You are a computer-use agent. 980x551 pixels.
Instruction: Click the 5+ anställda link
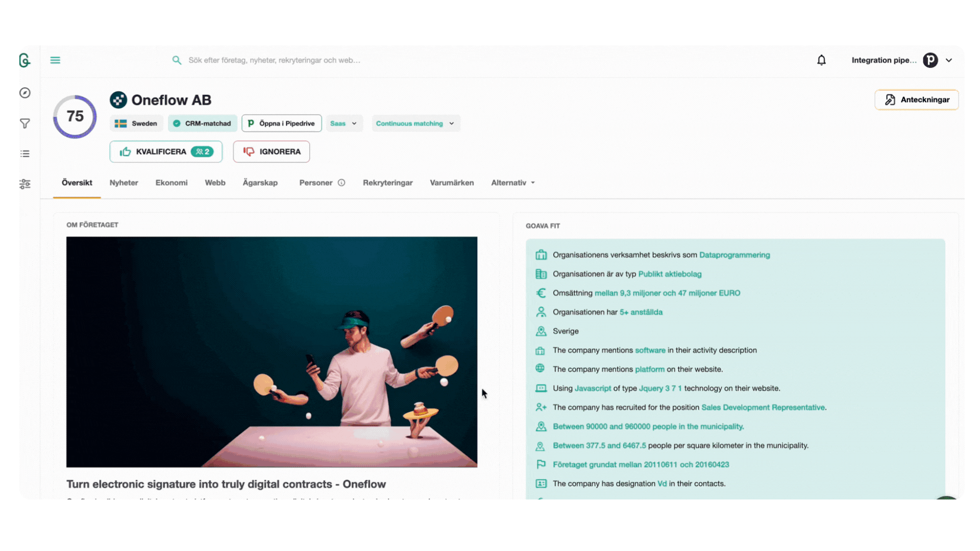click(641, 312)
